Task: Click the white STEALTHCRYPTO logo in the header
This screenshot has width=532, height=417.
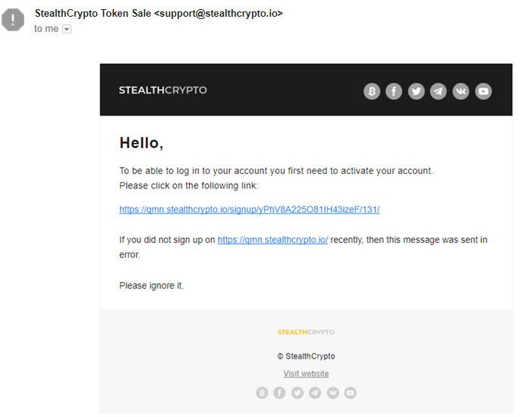Action: point(162,90)
